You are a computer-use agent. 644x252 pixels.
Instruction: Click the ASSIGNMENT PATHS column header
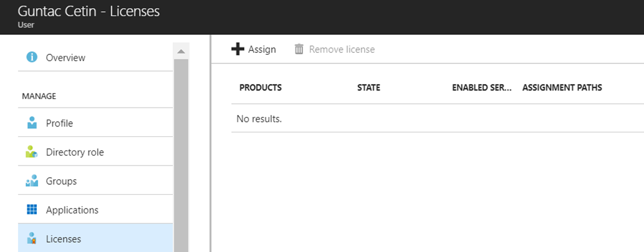point(562,88)
